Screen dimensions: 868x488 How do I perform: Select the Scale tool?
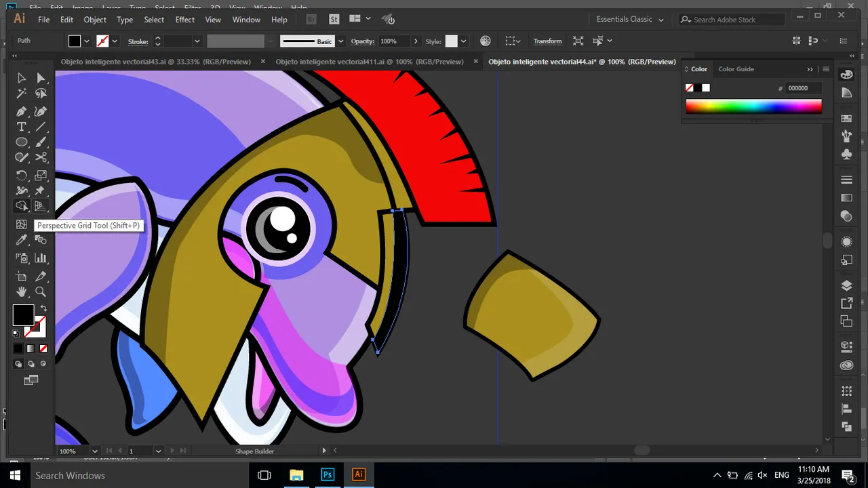(41, 176)
